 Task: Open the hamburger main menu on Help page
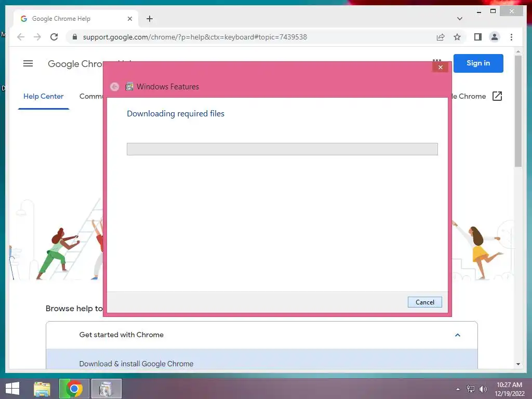(28, 63)
